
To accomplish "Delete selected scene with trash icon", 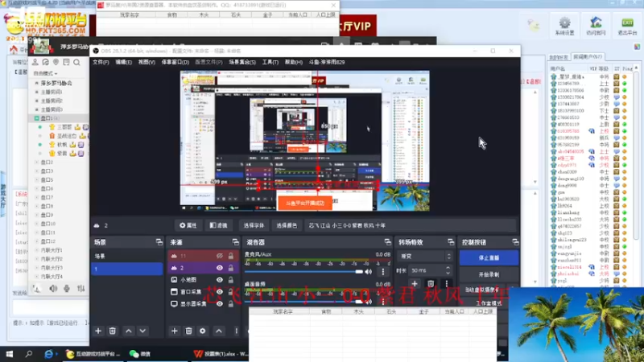I will coord(112,331).
